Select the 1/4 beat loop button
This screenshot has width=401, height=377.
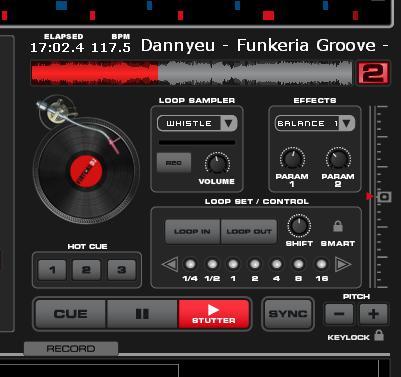[x=190, y=264]
